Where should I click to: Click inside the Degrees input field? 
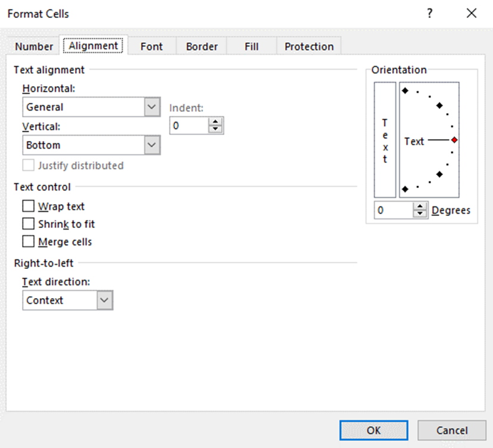[x=393, y=210]
